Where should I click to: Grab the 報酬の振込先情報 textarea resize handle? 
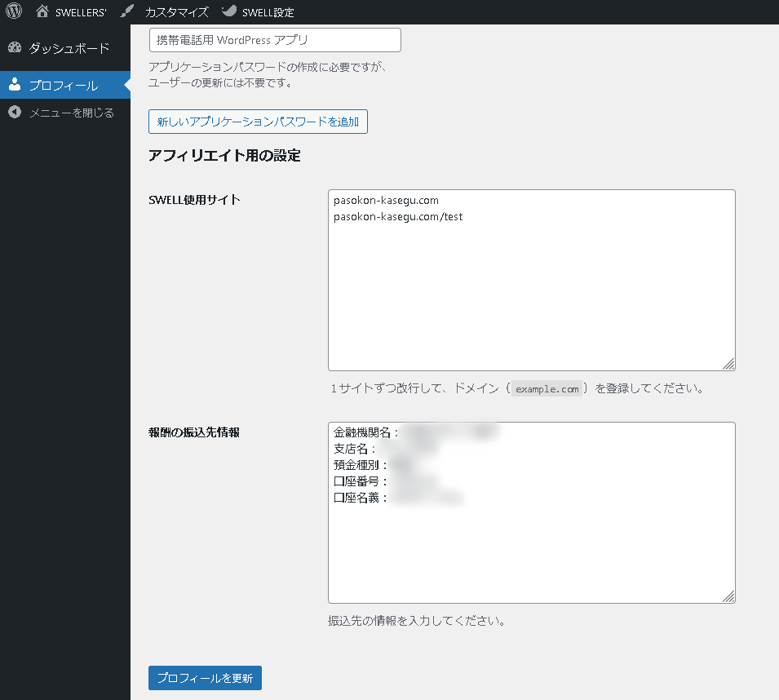pos(728,596)
